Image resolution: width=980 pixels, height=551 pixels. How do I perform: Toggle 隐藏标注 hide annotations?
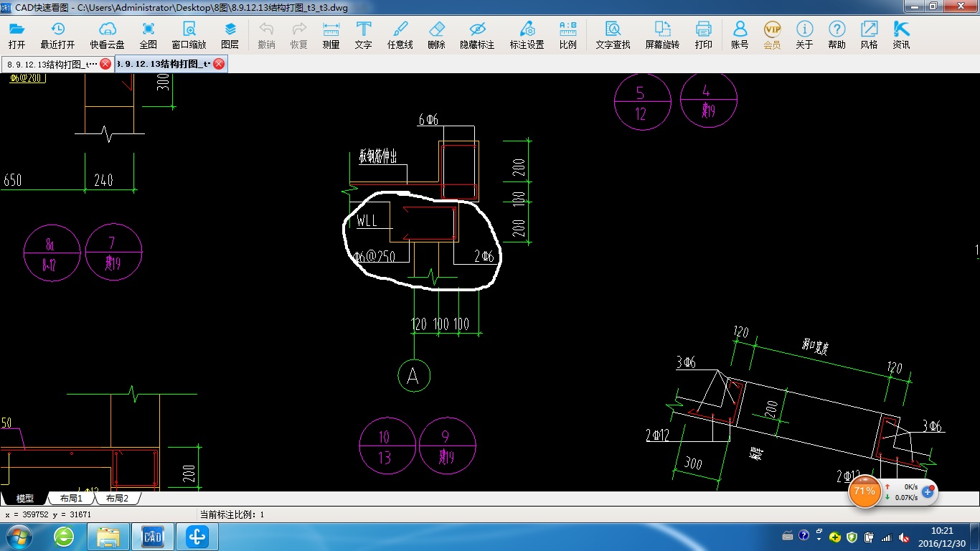[477, 35]
